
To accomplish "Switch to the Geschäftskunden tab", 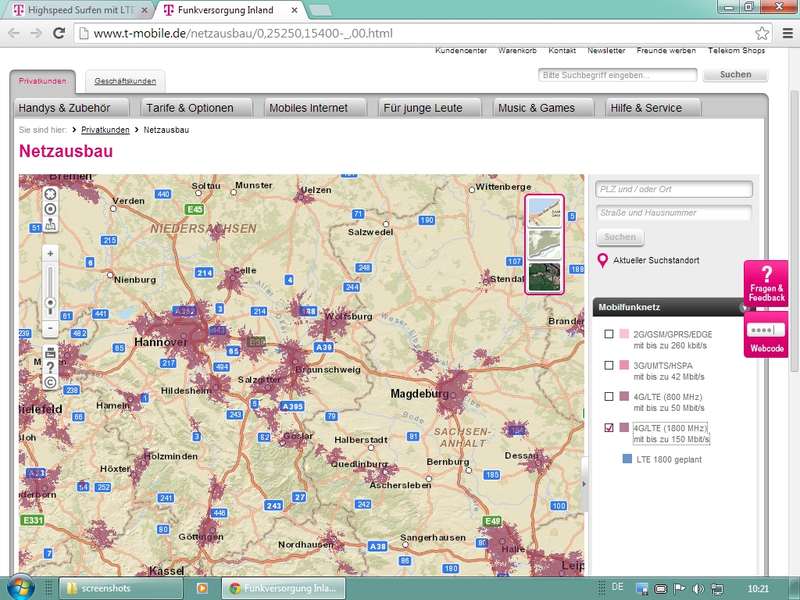I will 125,82.
